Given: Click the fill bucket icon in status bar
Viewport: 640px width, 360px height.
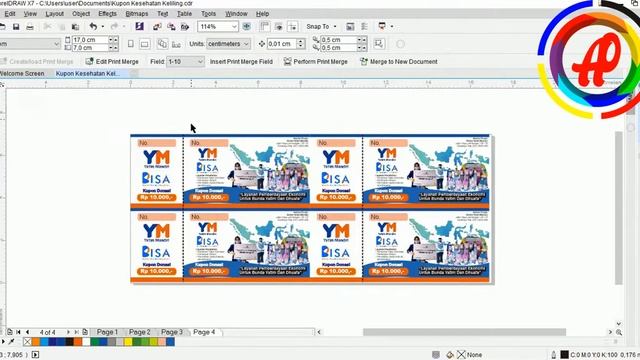Looking at the screenshot, I should coord(450,355).
